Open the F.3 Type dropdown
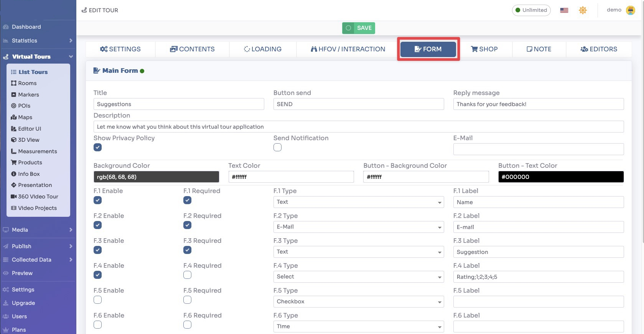644x334 pixels. tap(359, 252)
